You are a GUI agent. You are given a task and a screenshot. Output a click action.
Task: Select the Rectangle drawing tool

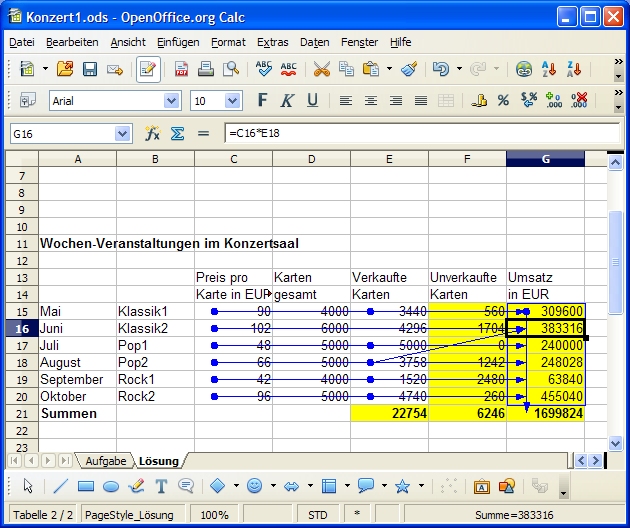click(86, 486)
